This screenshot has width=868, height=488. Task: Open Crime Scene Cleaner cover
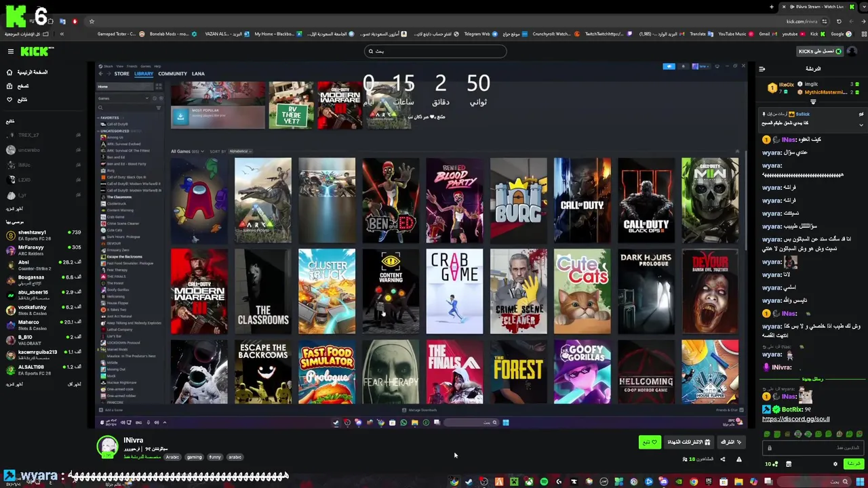tap(519, 291)
